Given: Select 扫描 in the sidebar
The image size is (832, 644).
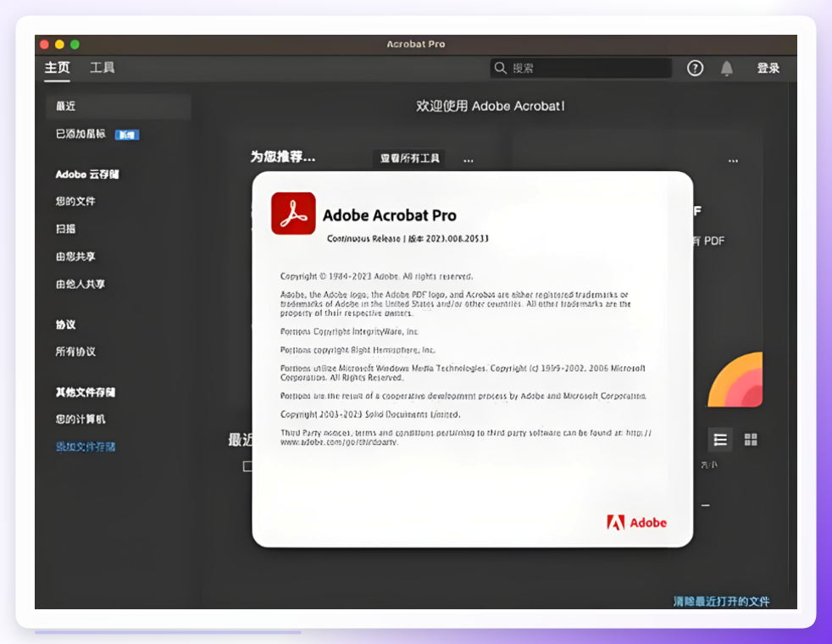Looking at the screenshot, I should 66,229.
